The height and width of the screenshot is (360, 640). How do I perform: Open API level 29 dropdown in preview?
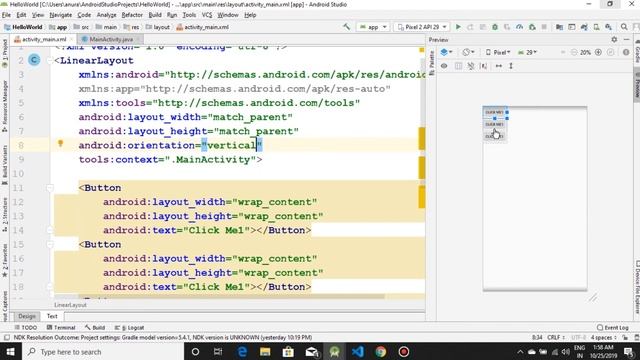(527, 52)
